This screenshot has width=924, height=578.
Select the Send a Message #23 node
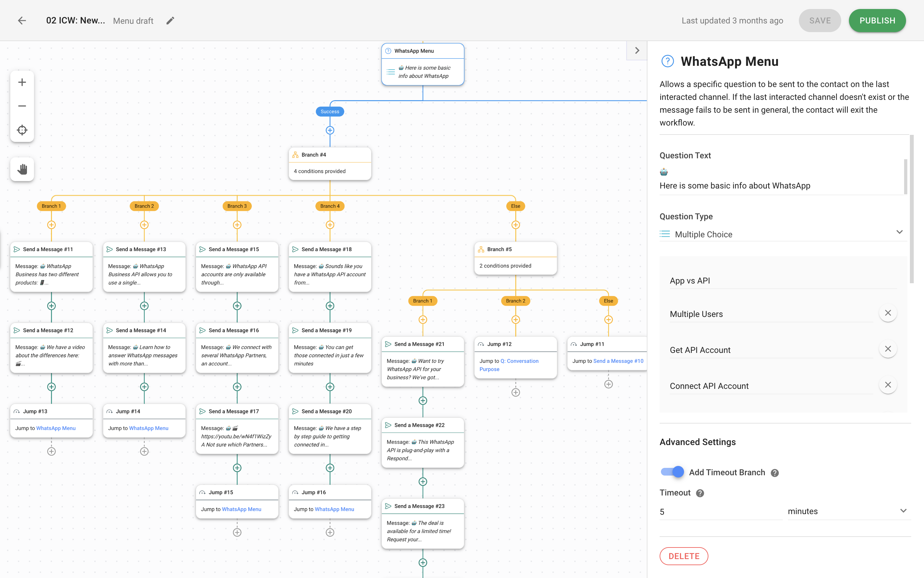pyautogui.click(x=423, y=524)
